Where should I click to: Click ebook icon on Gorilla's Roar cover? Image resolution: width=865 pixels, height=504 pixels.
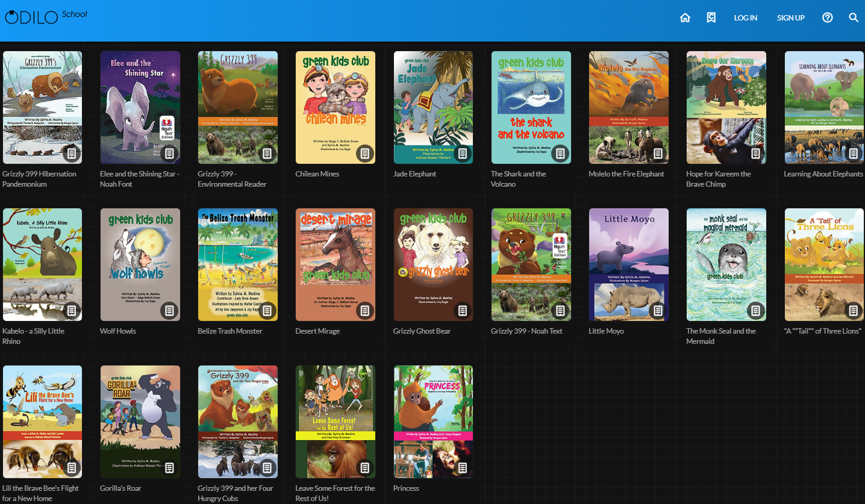coord(169,468)
